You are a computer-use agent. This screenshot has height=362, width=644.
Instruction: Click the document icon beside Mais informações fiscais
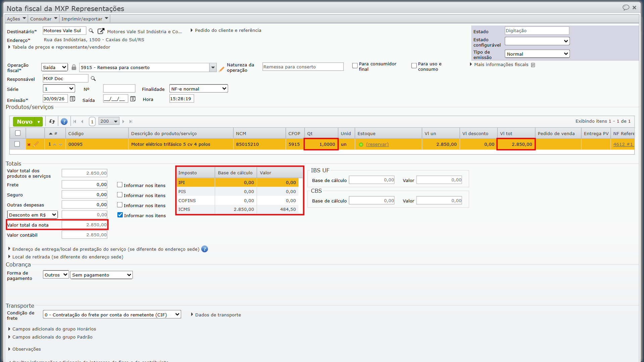(x=533, y=65)
